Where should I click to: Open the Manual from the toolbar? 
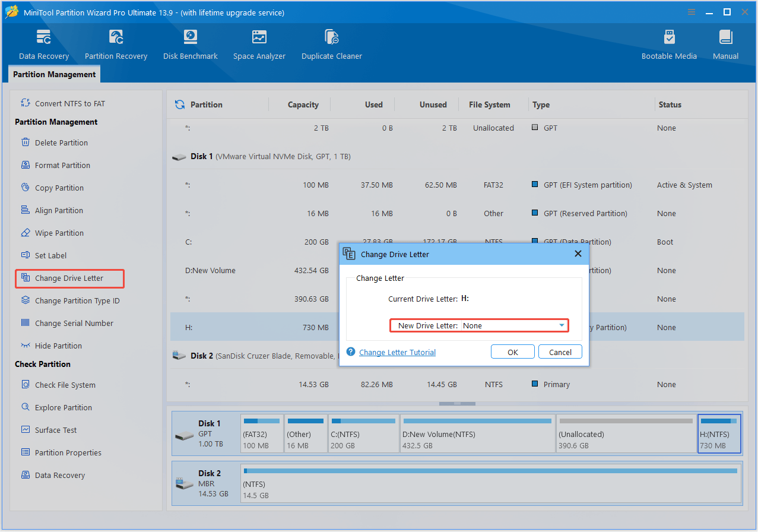[725, 45]
